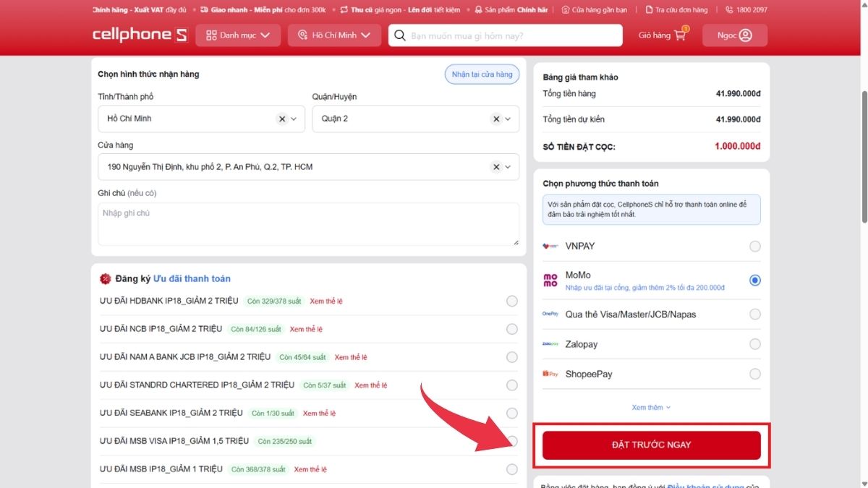Click the OnePay logo icon
The width and height of the screenshot is (868, 488).
coord(550,314)
